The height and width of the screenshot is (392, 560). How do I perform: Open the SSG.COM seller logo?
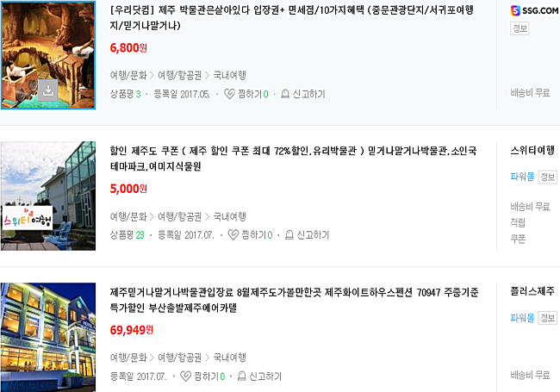point(534,10)
